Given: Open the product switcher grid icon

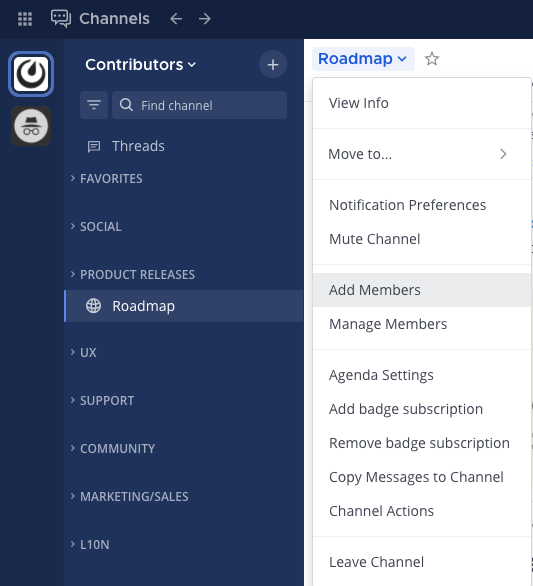Looking at the screenshot, I should click(25, 19).
